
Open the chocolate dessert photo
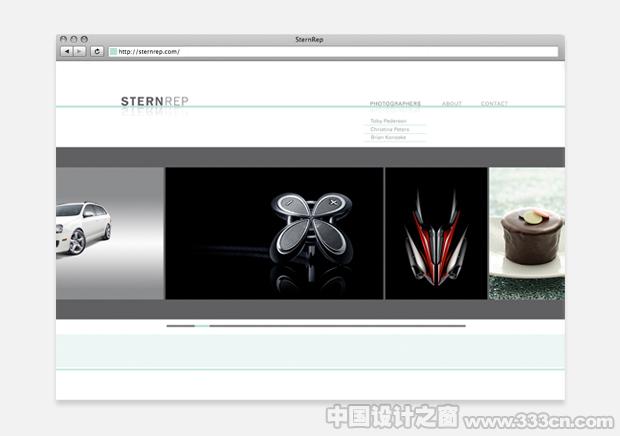click(x=527, y=233)
